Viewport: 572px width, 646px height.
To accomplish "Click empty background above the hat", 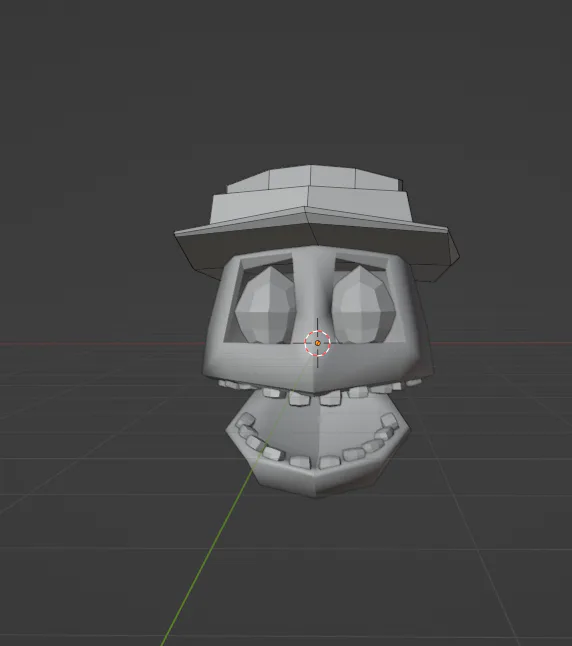I will (288, 82).
